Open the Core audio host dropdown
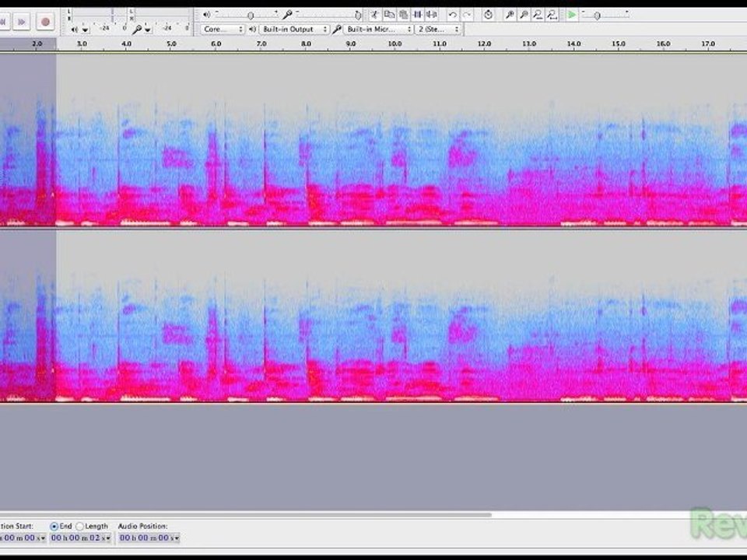Viewport: 747px width, 560px height. [x=223, y=30]
